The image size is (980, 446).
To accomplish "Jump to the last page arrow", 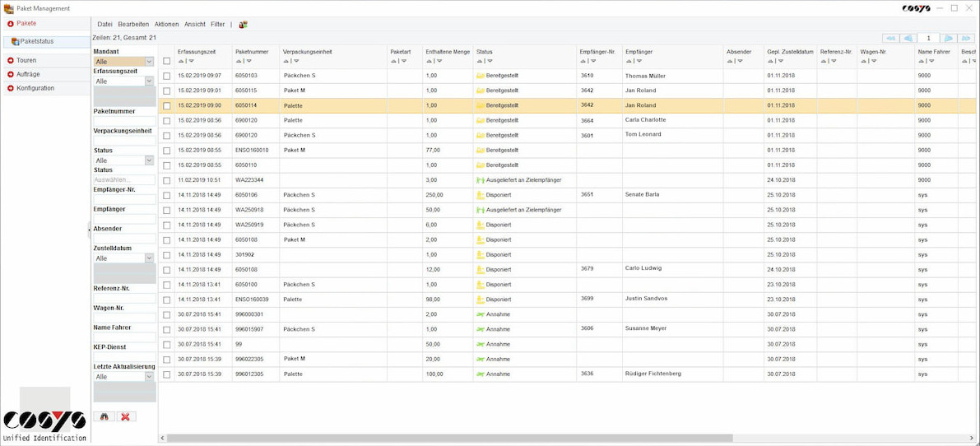I will click(x=968, y=38).
